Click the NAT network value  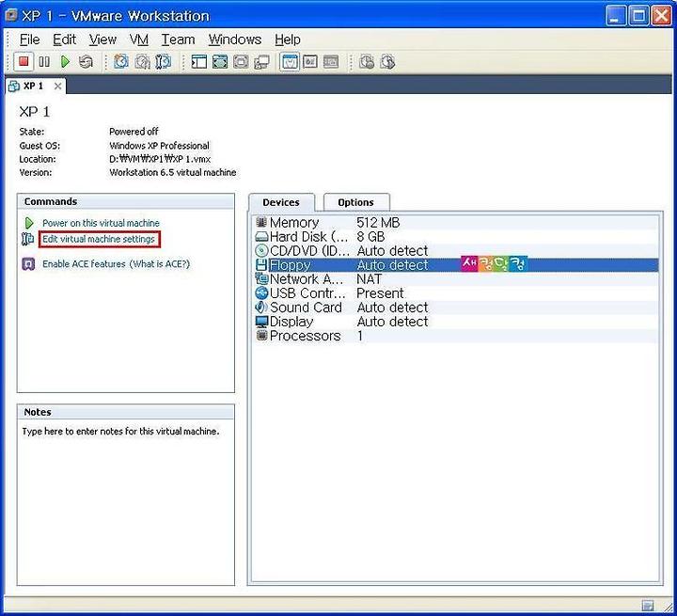click(370, 279)
